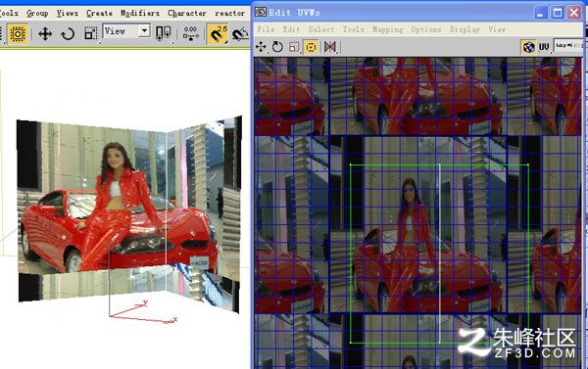Toggle the Angle Snap magnet button
The image size is (588, 369).
(x=240, y=34)
